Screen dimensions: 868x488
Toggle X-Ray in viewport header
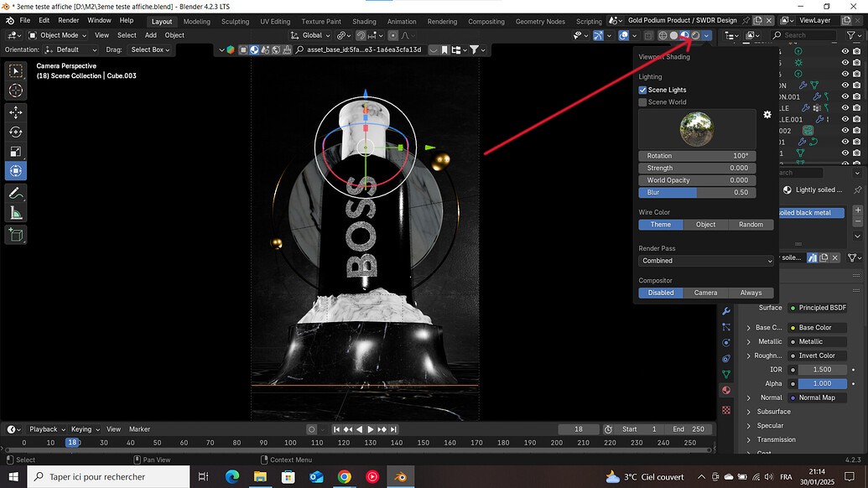tap(648, 35)
